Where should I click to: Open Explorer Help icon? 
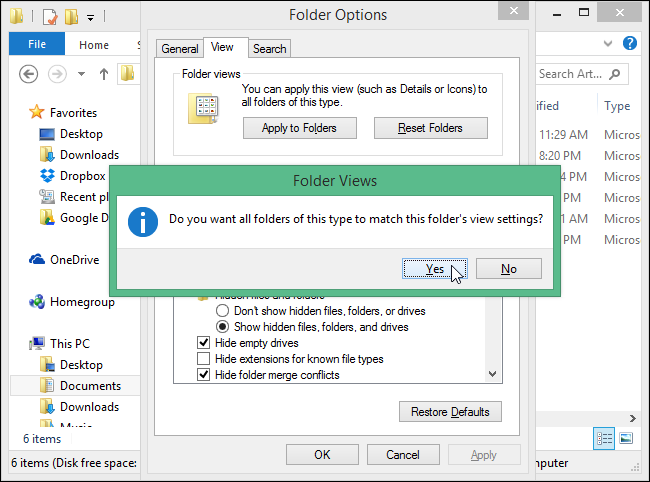(x=630, y=43)
